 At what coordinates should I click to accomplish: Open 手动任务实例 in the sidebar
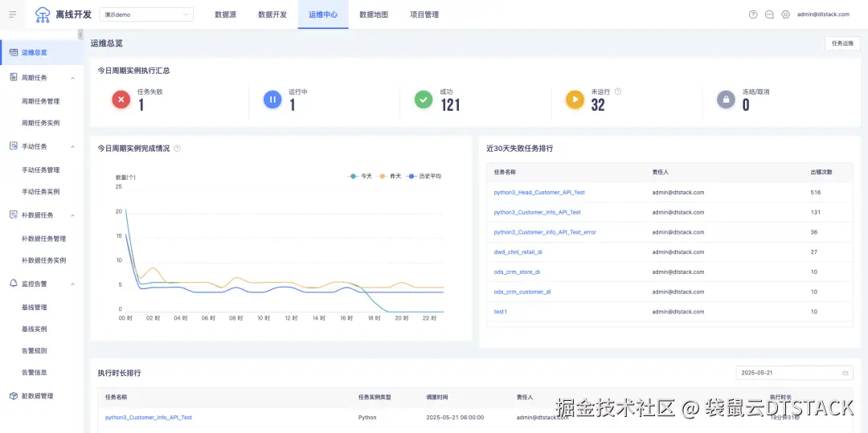click(x=42, y=191)
